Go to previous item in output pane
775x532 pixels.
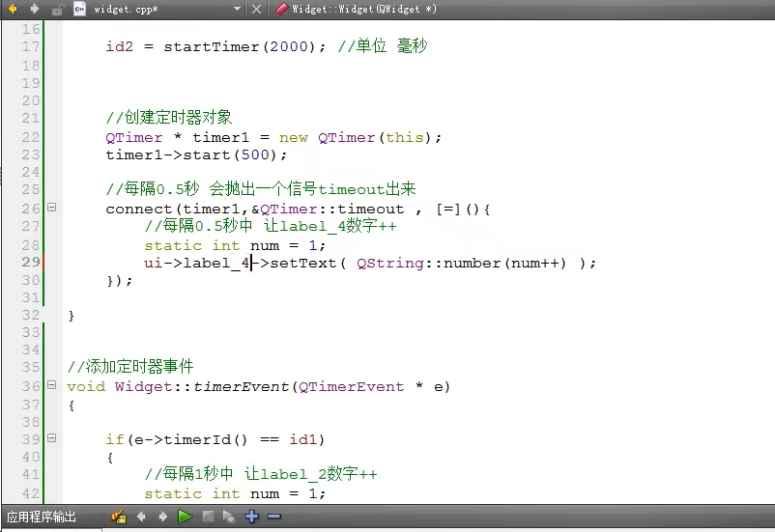[141, 517]
